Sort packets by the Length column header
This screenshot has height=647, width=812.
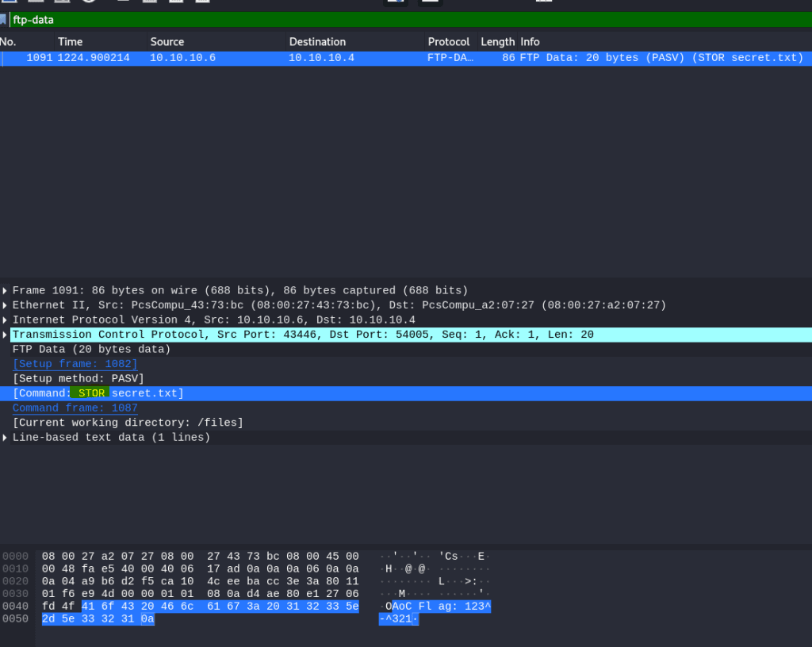497,42
